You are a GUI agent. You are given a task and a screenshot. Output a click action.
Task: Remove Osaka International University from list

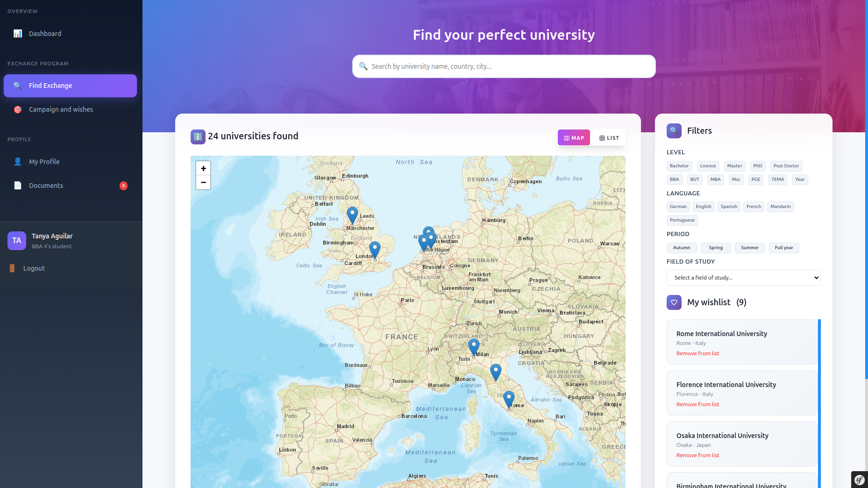697,455
